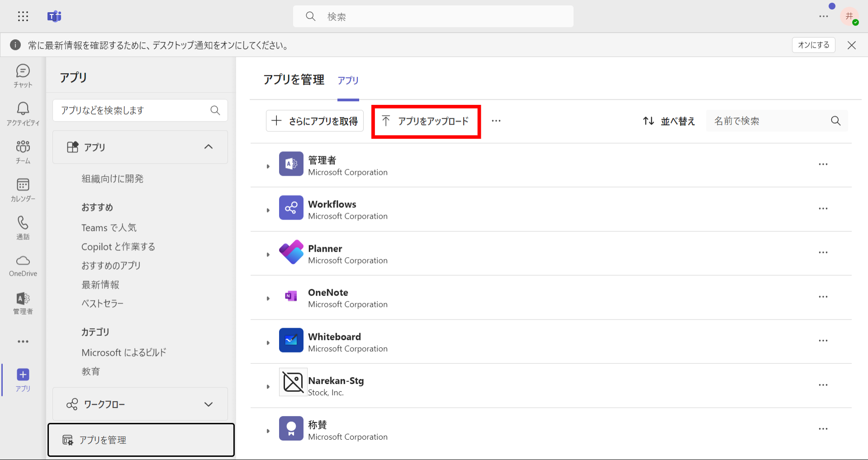Expand the 称賛 app row

(x=268, y=431)
